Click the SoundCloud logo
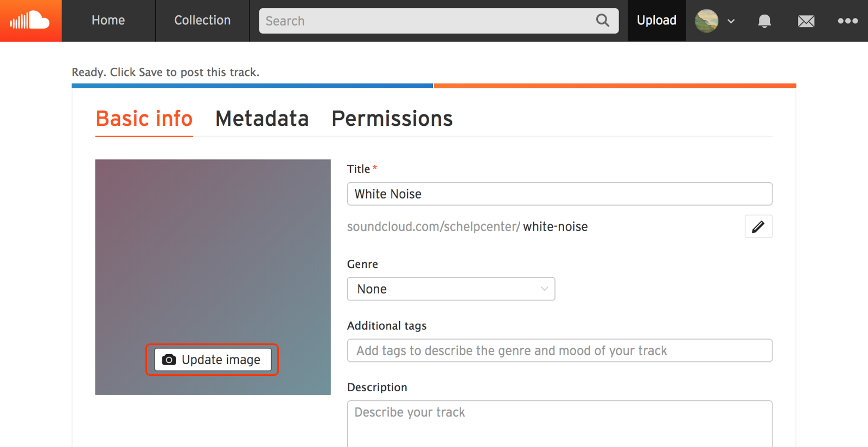This screenshot has width=868, height=447. coord(30,21)
